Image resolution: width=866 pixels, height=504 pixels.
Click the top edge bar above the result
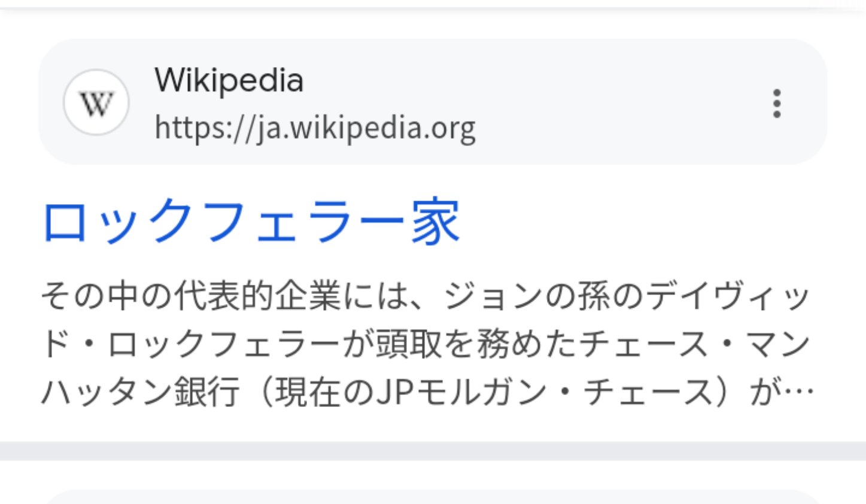[x=433, y=5]
